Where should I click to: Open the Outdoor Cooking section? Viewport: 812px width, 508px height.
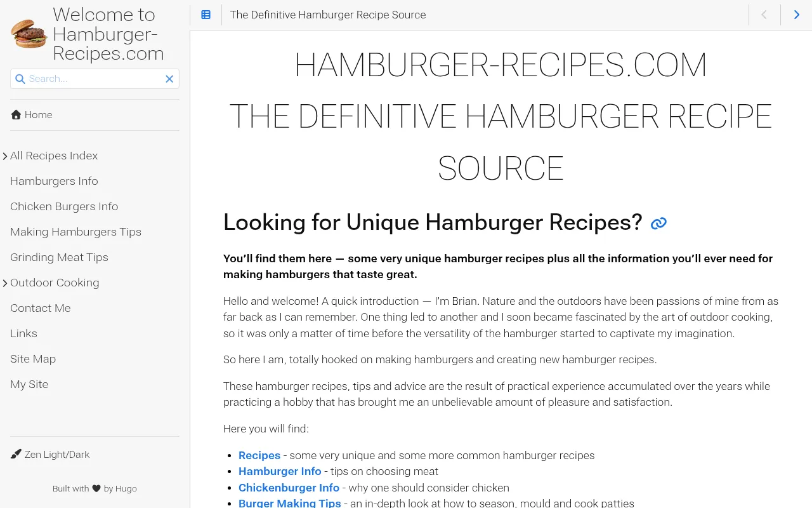pos(55,283)
